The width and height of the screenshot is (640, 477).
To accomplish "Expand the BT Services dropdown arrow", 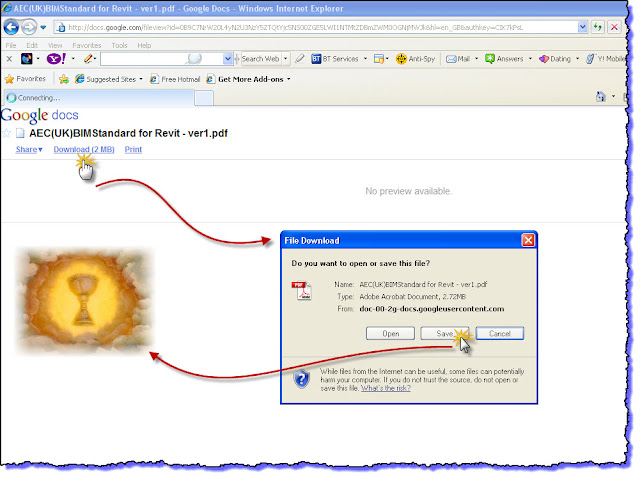I will pyautogui.click(x=365, y=59).
